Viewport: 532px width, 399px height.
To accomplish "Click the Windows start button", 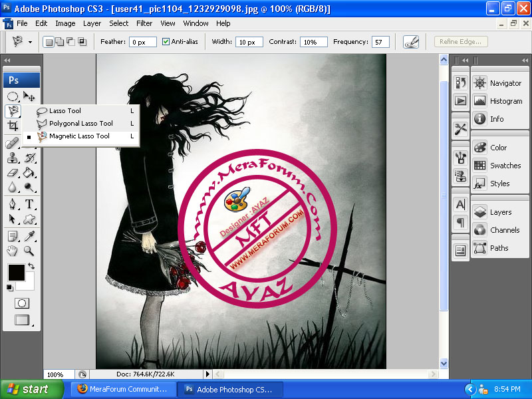I will click(x=32, y=389).
